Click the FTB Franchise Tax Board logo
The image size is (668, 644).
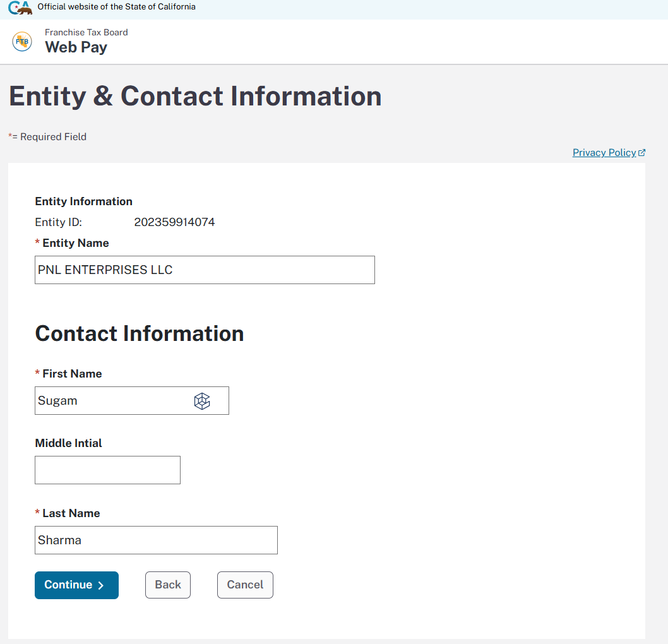click(22, 42)
